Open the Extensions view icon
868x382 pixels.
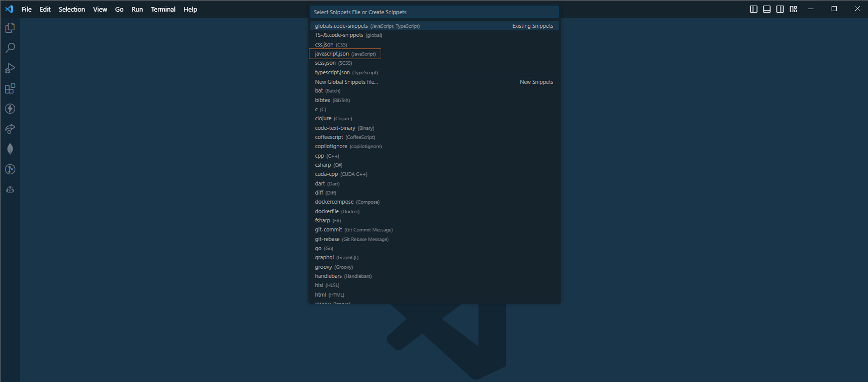click(x=10, y=88)
